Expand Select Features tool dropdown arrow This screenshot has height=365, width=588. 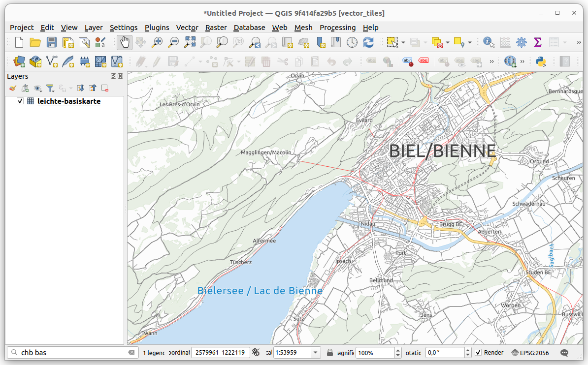pos(403,43)
